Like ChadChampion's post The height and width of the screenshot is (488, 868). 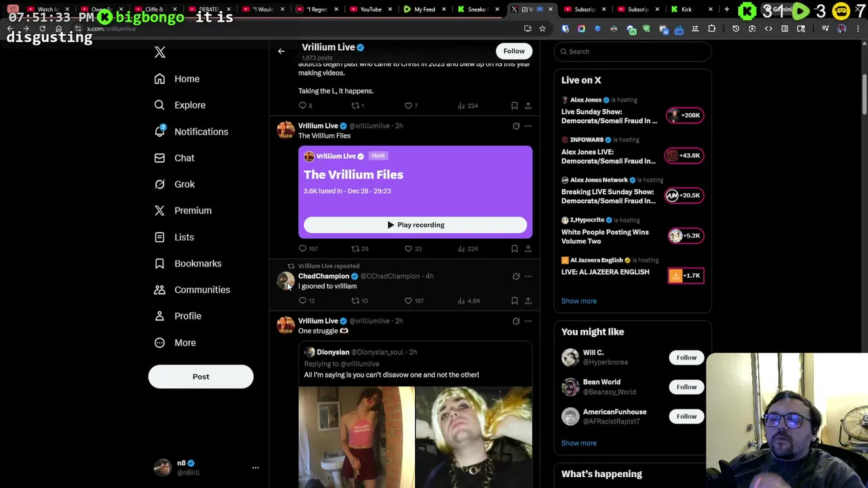coord(414,301)
